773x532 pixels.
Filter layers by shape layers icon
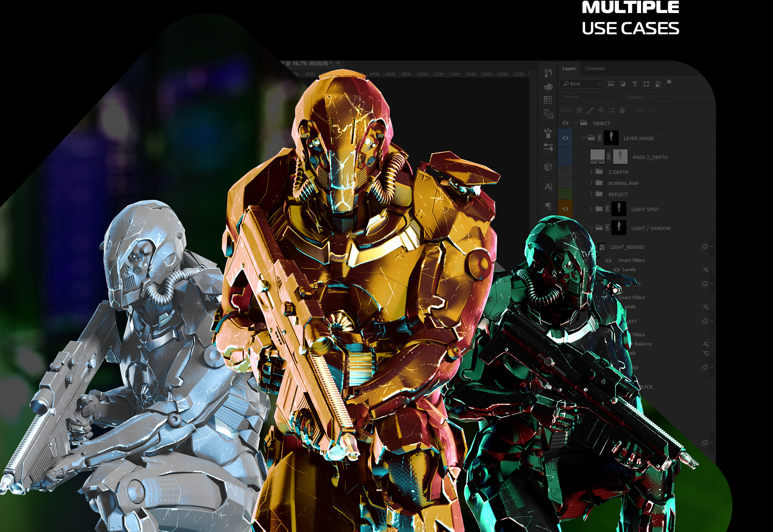pyautogui.click(x=646, y=84)
